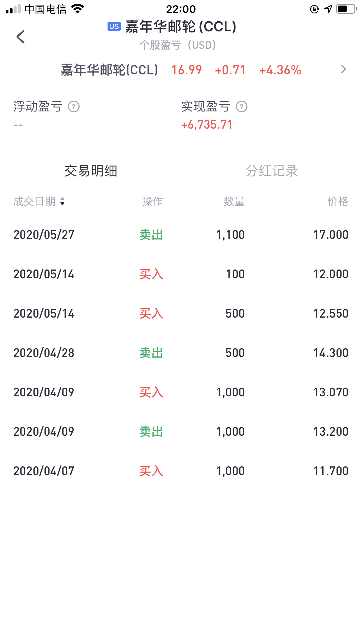Viewport: 362px width, 644px height.
Task: Open help icon next to 浮动盈亏
Action: (74, 106)
